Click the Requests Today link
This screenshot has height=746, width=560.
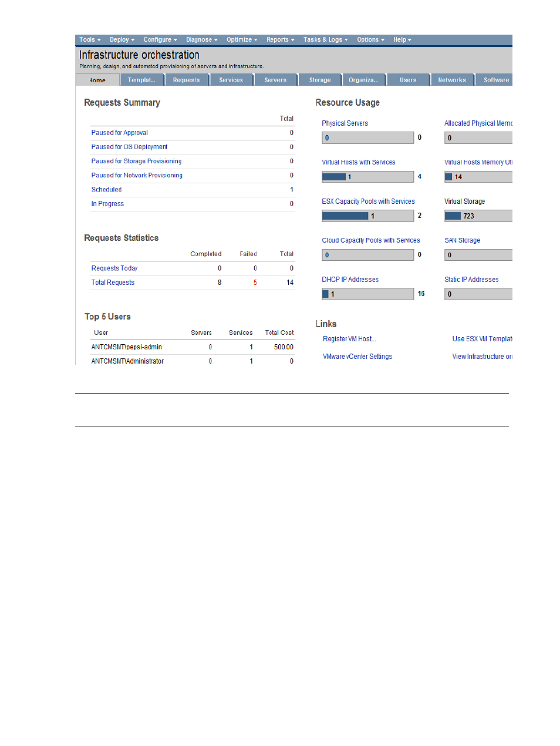pos(114,268)
